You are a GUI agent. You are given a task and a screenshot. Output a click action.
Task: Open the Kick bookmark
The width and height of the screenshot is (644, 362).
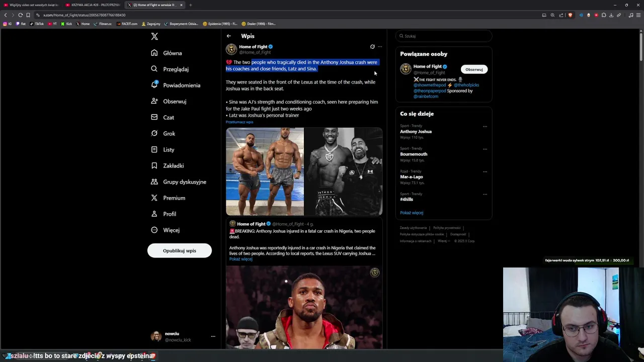[x=66, y=24]
